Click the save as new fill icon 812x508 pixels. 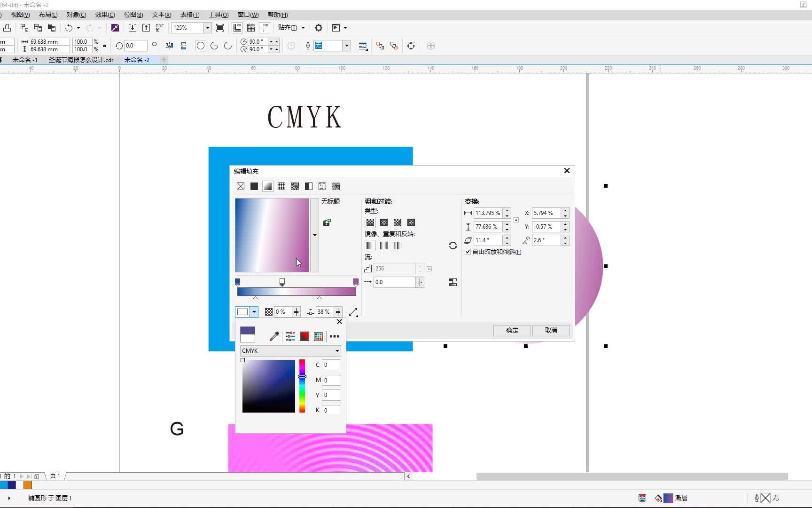pos(327,222)
